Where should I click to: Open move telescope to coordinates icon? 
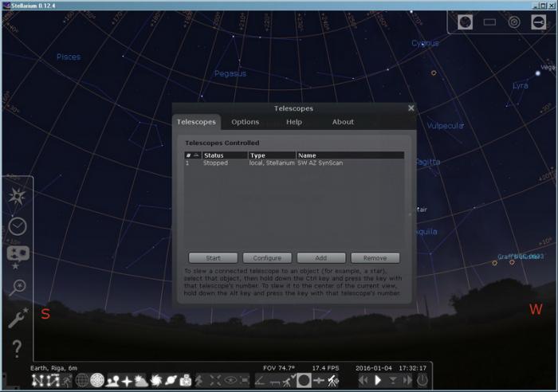(x=333, y=381)
